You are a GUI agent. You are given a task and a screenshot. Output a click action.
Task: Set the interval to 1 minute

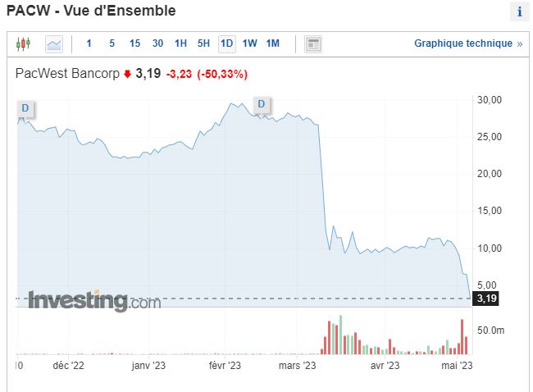pos(89,43)
